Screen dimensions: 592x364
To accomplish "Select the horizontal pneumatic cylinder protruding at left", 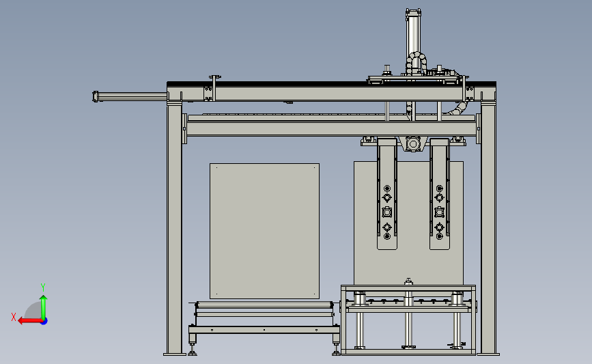I will (130, 97).
